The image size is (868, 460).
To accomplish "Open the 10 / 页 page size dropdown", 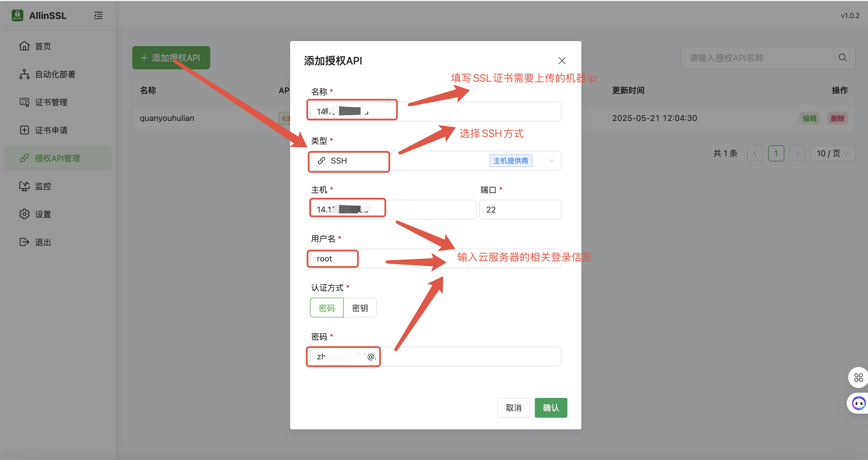I will [832, 153].
